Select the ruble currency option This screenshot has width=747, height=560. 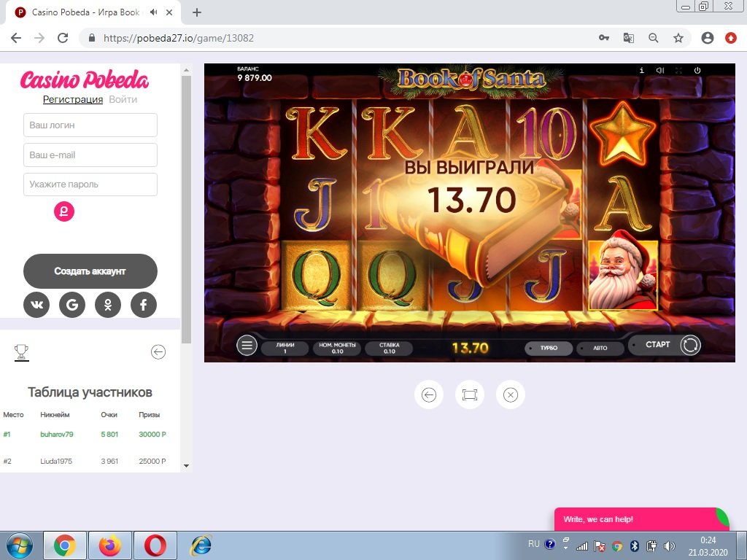point(64,211)
